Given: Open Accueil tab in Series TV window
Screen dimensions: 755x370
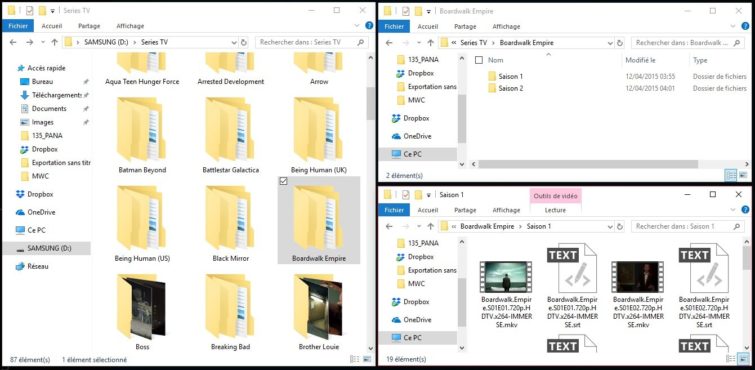Looking at the screenshot, I should 52,26.
